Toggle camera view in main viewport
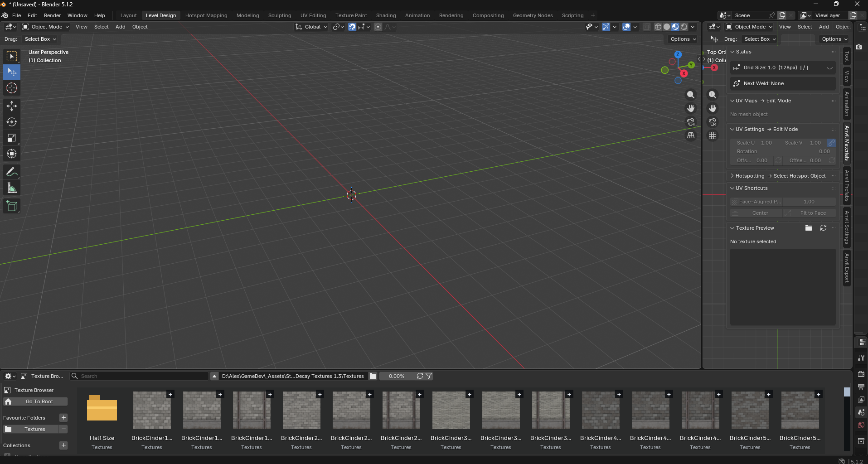 pyautogui.click(x=691, y=122)
